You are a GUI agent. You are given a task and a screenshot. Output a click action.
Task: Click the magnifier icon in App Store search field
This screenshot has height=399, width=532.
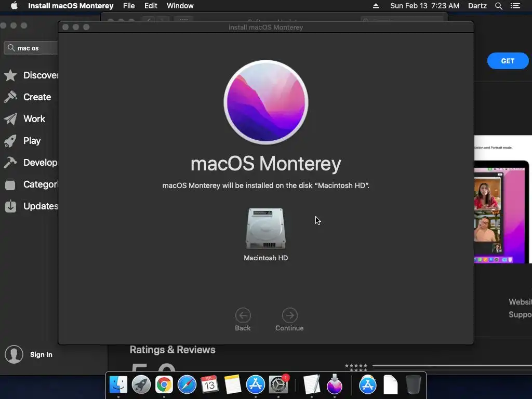pos(11,48)
